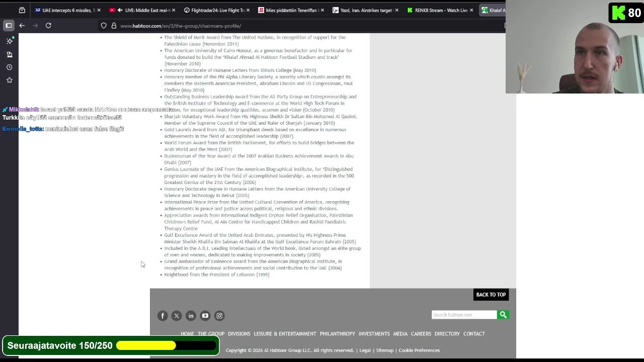Click the Kick viewer count 80 badge
Image resolution: width=644 pixels, height=362 pixels.
(626, 13)
